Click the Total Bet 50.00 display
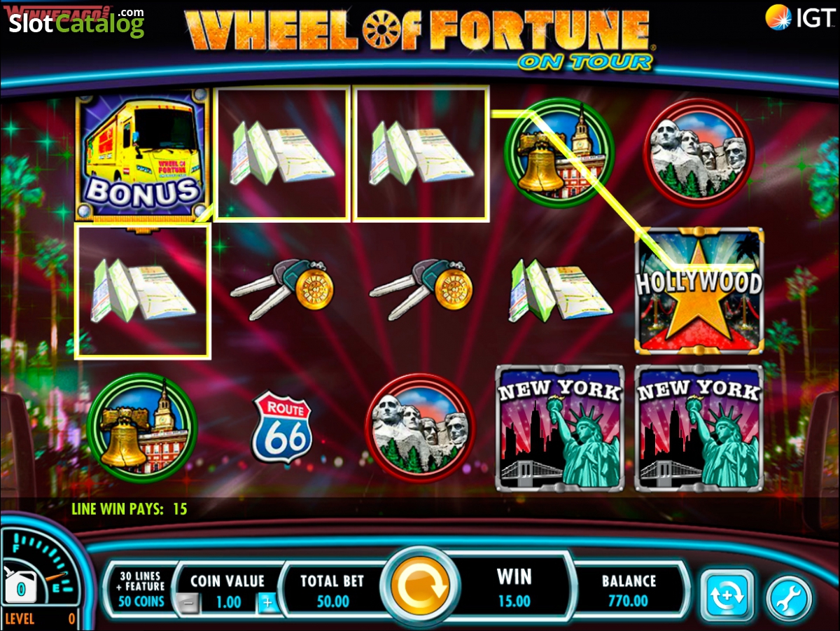The width and height of the screenshot is (840, 631). 334,590
